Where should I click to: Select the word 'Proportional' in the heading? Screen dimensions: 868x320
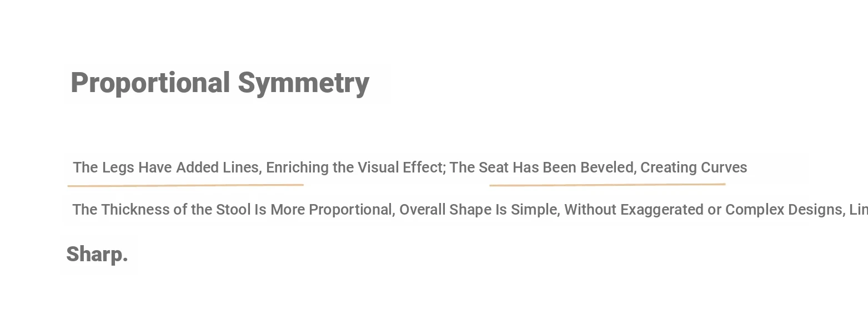[x=150, y=84]
